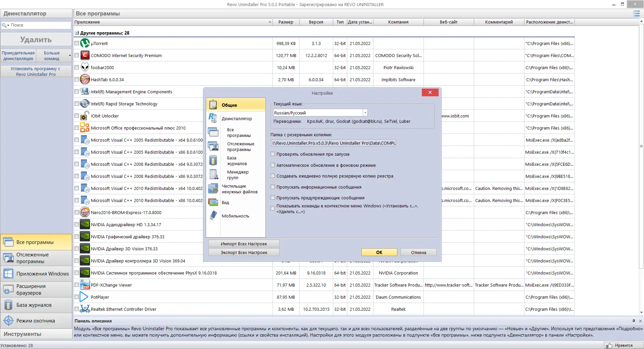The height and width of the screenshot is (349, 644).
Task: Switch to Расширения браузеров sidebar section
Action: [36, 289]
